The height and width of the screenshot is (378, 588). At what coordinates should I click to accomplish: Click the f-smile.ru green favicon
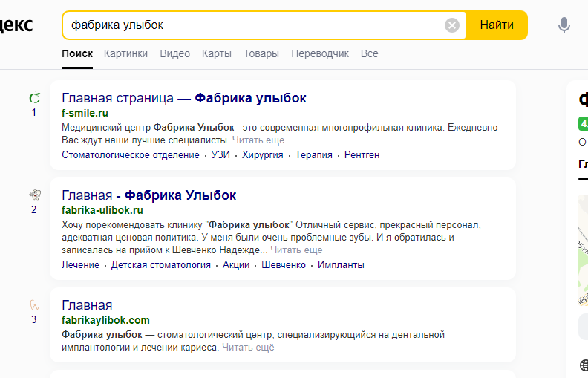point(34,97)
